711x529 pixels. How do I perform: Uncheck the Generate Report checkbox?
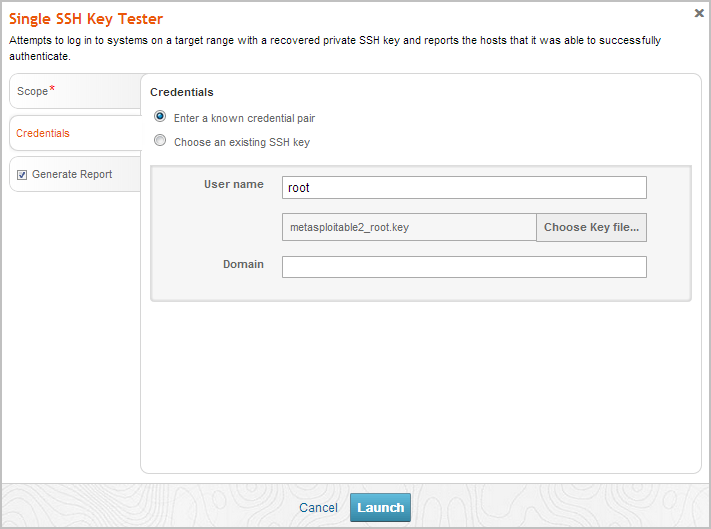[x=22, y=175]
